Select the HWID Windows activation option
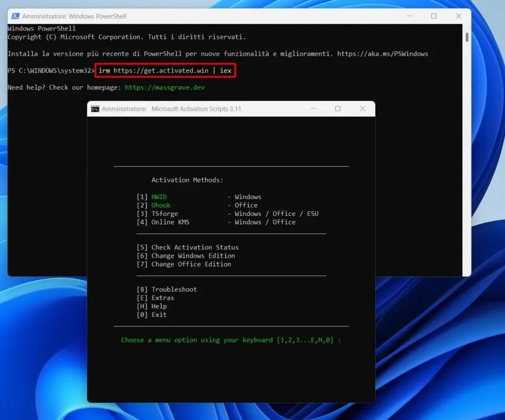Screen dimensions: 505x420 point(199,197)
